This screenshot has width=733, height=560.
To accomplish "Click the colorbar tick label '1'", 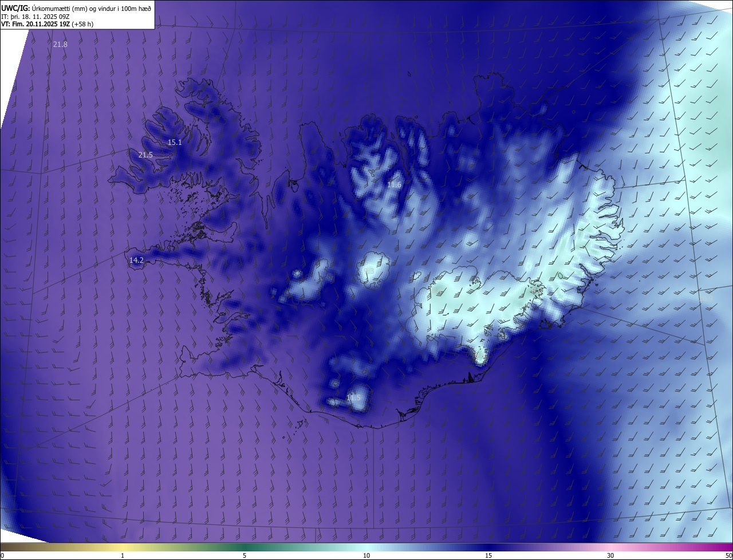I will click(123, 555).
